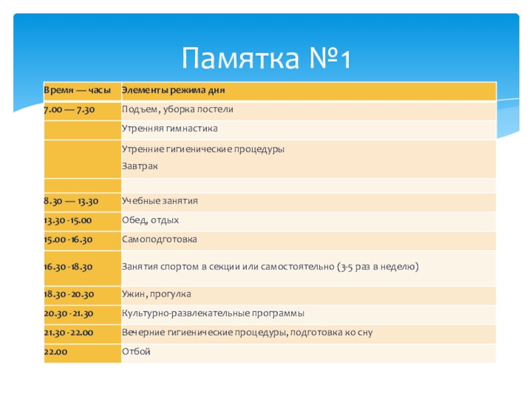
Task: Select the "20.30 -21.30" time cell
Action: [67, 313]
